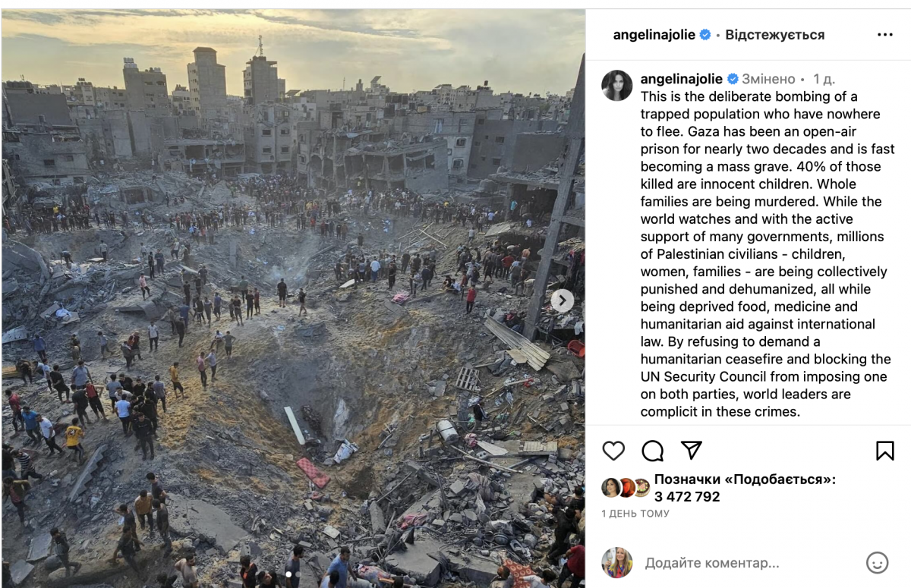Click the bombed crater photo

click(x=293, y=298)
